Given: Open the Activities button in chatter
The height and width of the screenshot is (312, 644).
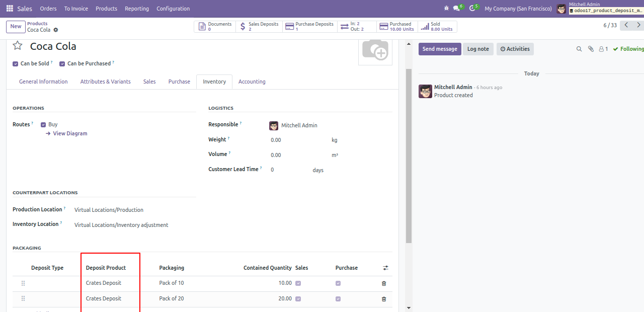Looking at the screenshot, I should click(x=515, y=49).
